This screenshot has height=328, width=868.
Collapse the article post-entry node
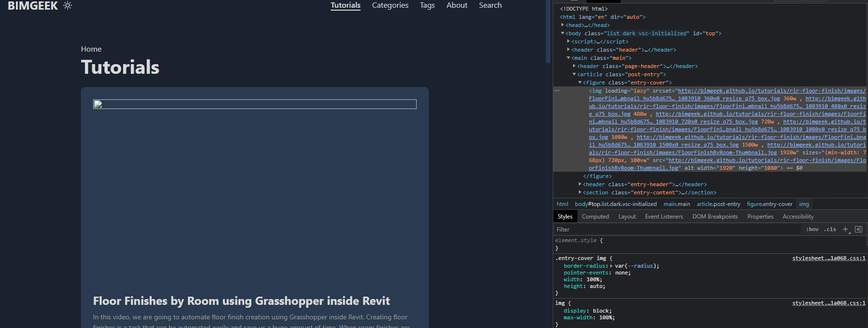(574, 74)
